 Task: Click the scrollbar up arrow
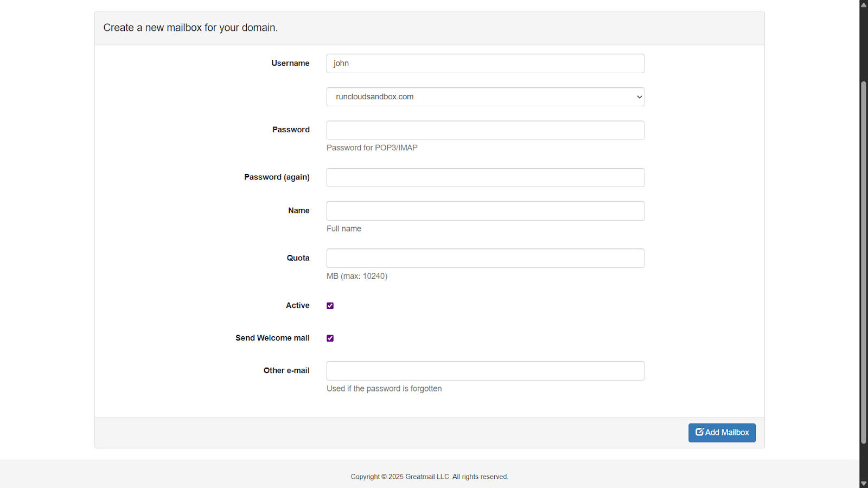(x=863, y=4)
